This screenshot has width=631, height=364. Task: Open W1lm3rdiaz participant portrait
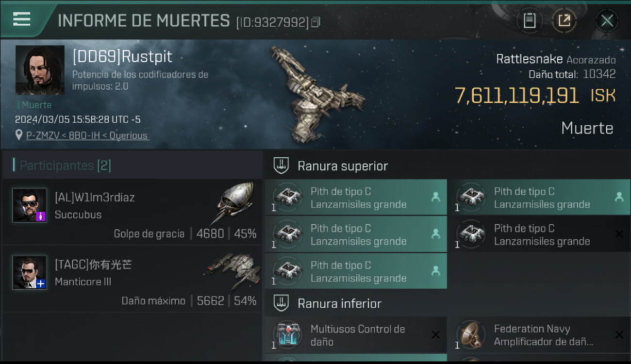coord(30,205)
